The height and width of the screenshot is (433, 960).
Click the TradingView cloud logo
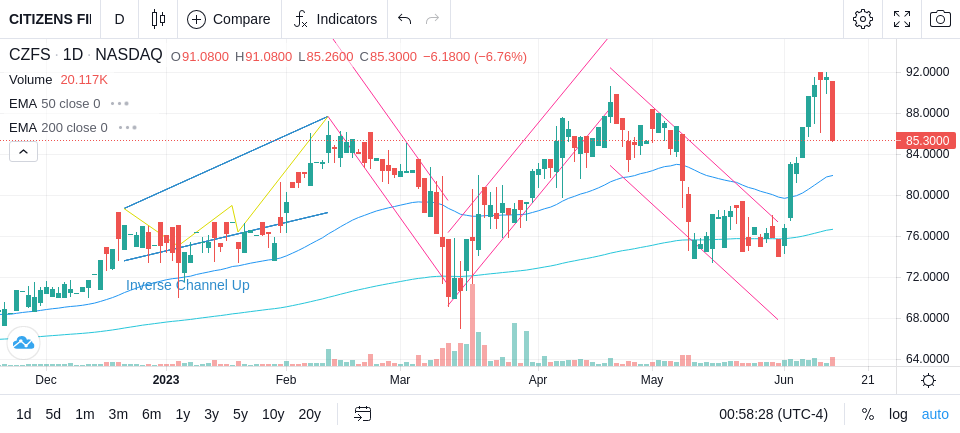[23, 343]
